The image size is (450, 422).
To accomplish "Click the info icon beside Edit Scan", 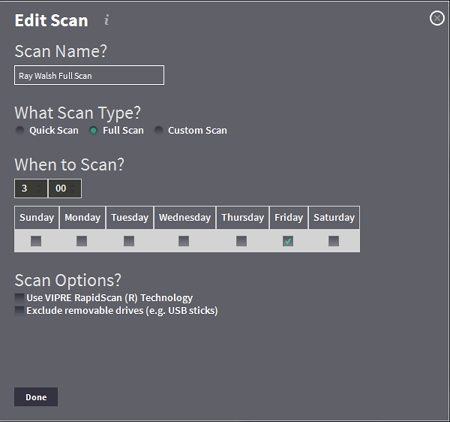I will click(106, 20).
